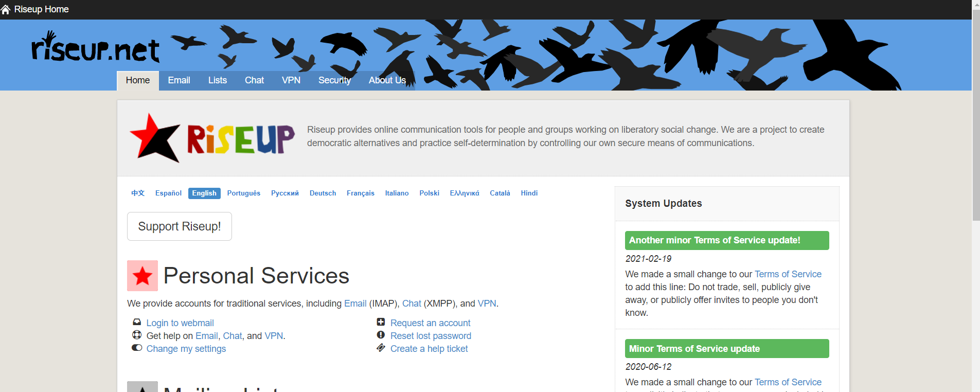Screen dimensions: 980x392
Task: Click the toggle icon beside Change my settings
Action: point(137,348)
